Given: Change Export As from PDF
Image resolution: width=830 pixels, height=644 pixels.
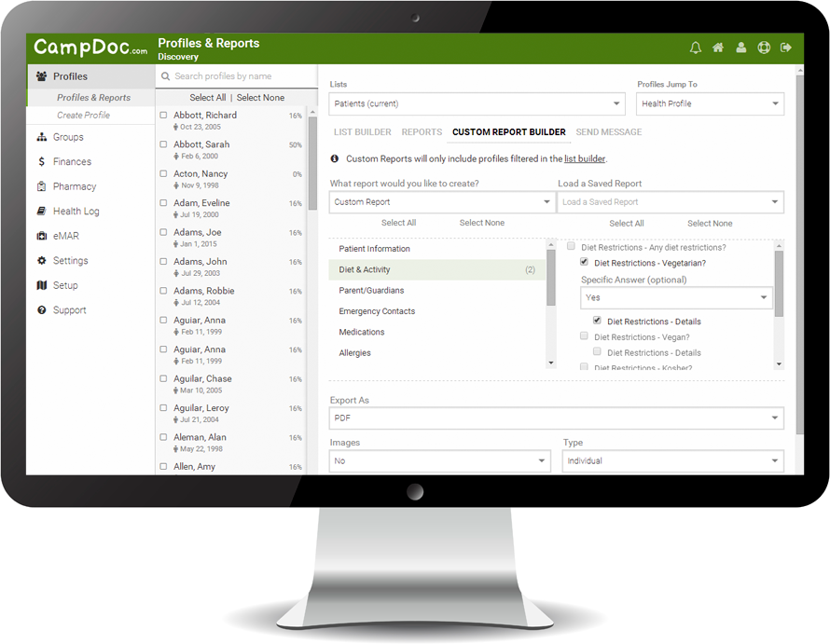Looking at the screenshot, I should coord(555,418).
